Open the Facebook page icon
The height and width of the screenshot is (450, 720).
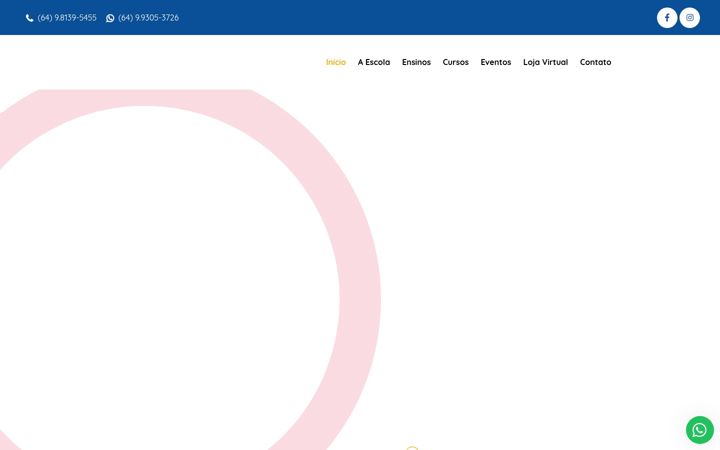667,18
